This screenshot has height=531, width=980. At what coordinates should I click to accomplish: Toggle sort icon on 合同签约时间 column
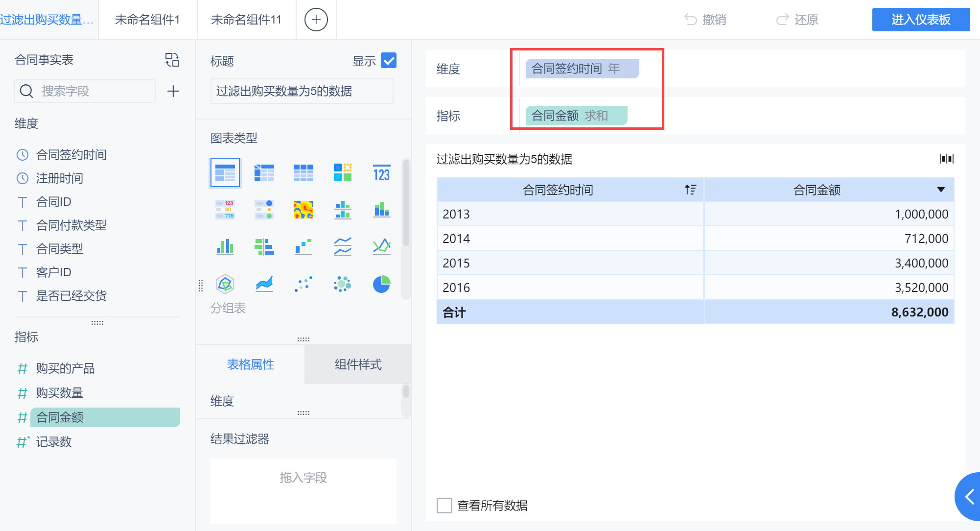(690, 190)
